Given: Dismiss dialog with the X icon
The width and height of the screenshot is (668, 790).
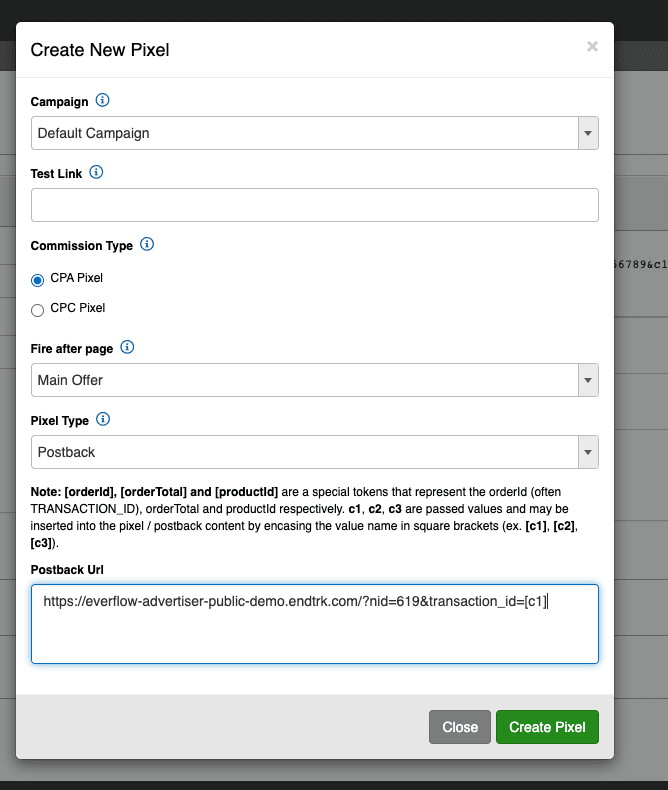Looking at the screenshot, I should point(592,46).
